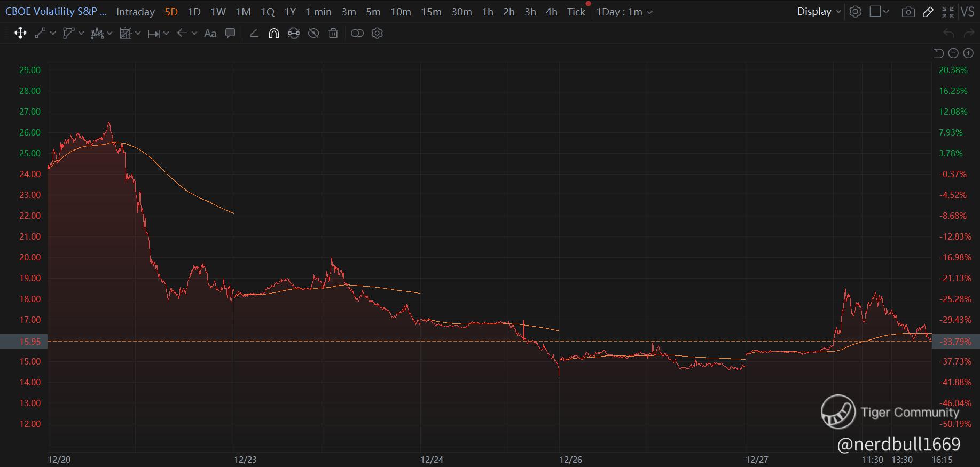The height and width of the screenshot is (467, 980).
Task: Choose the polygon shape drawing tool
Action: 68,33
